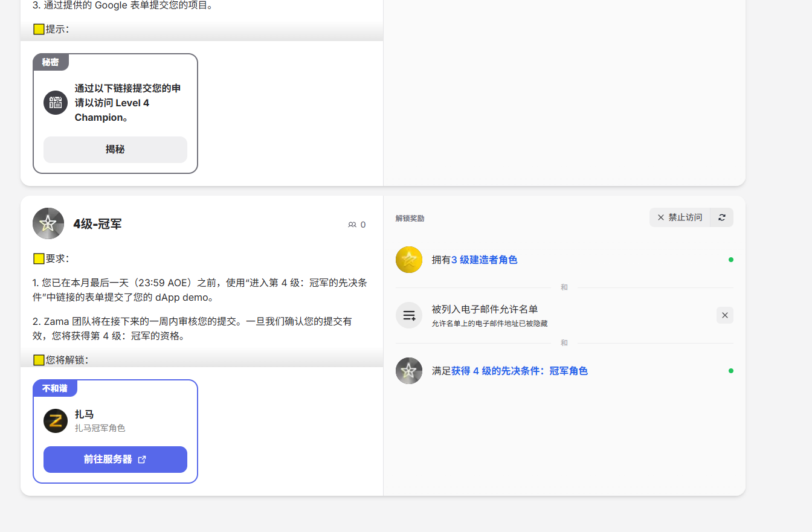The image size is (812, 532).
Task: Select the 秘密 tag label
Action: pos(51,62)
